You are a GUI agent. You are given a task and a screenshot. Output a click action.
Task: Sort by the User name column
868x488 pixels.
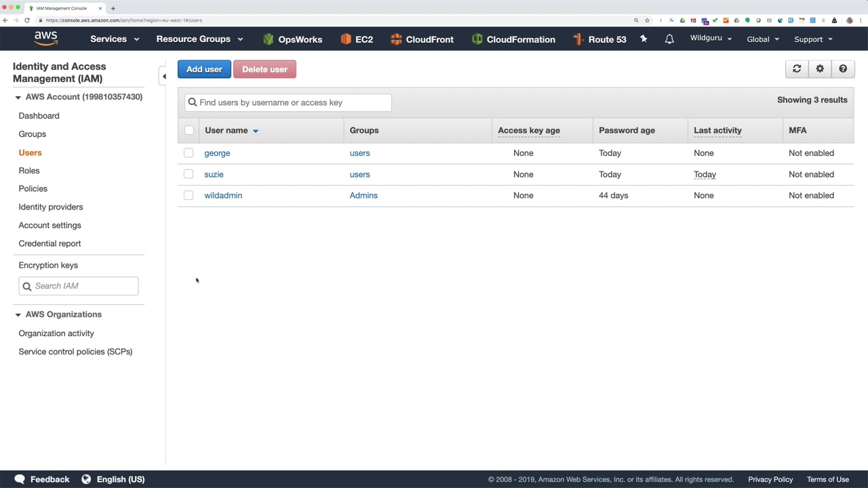tap(231, 130)
